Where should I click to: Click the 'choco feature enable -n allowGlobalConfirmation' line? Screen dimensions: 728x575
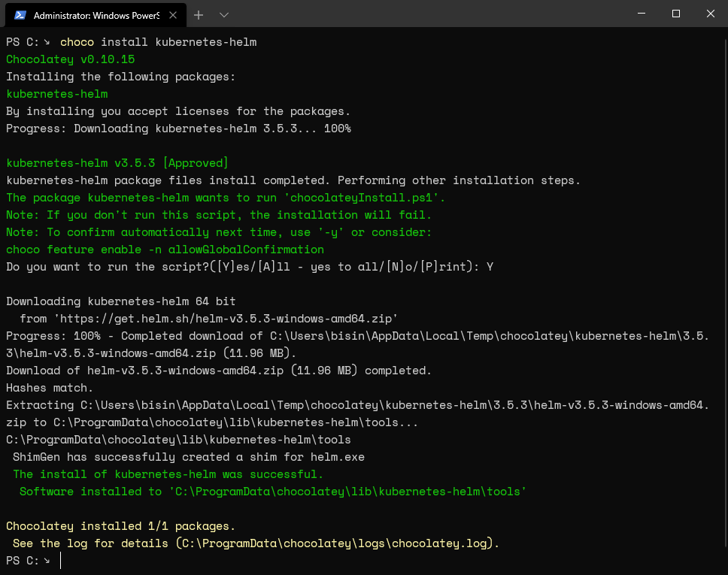point(165,250)
